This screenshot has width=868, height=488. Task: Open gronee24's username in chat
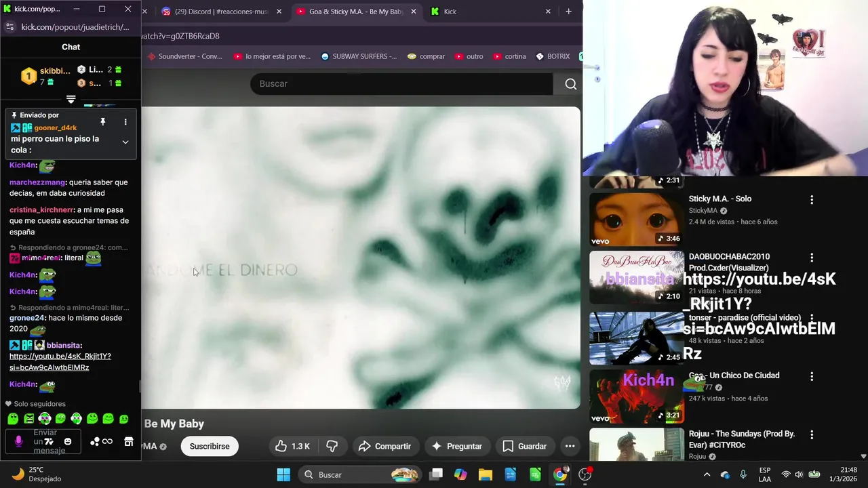click(27, 318)
